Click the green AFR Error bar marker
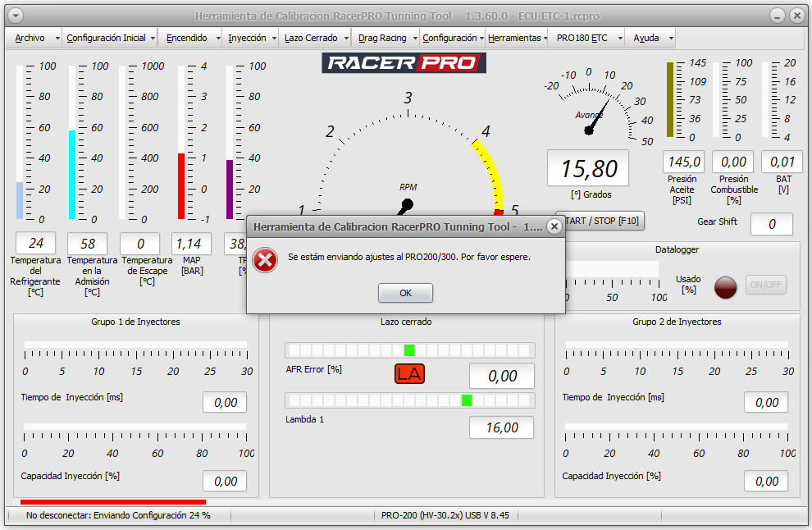 (x=409, y=350)
